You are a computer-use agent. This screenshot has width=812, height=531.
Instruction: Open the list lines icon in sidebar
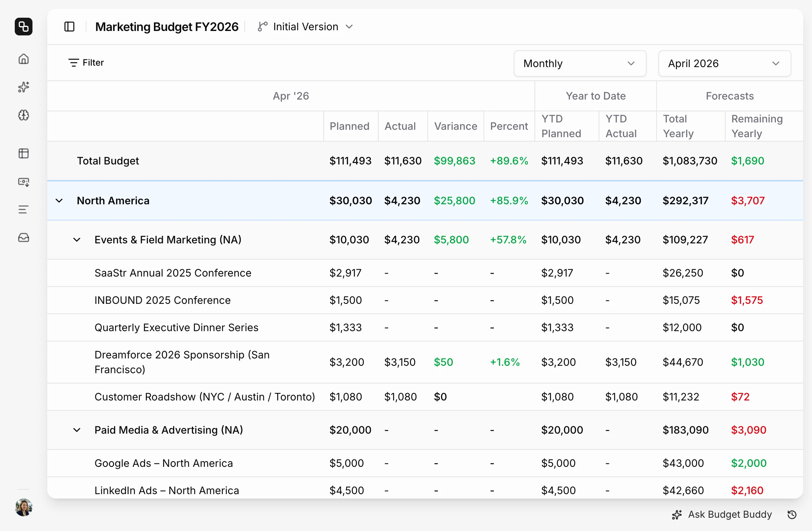point(24,209)
